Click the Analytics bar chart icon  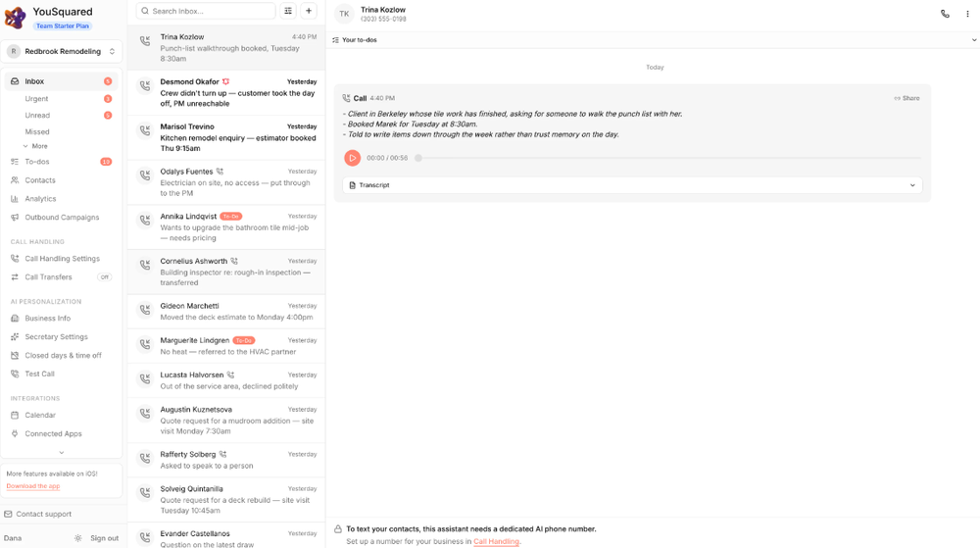tap(15, 199)
